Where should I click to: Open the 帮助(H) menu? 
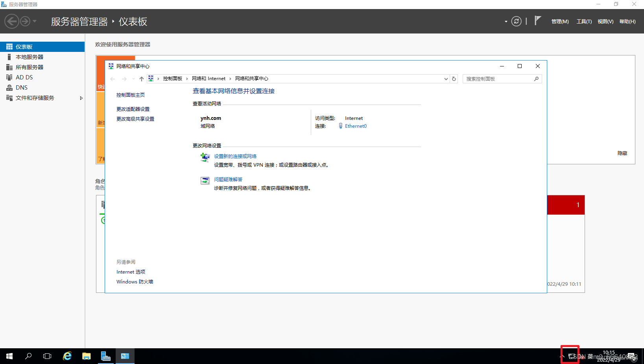click(627, 22)
